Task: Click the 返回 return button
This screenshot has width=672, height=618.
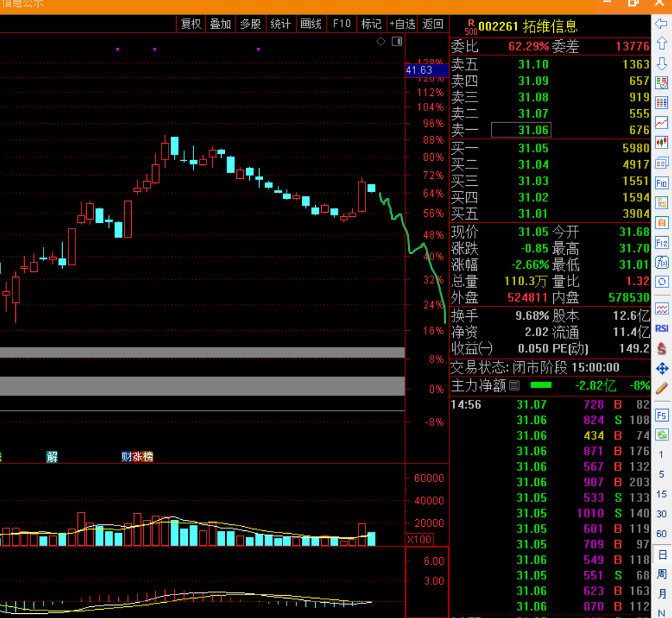Action: [433, 23]
